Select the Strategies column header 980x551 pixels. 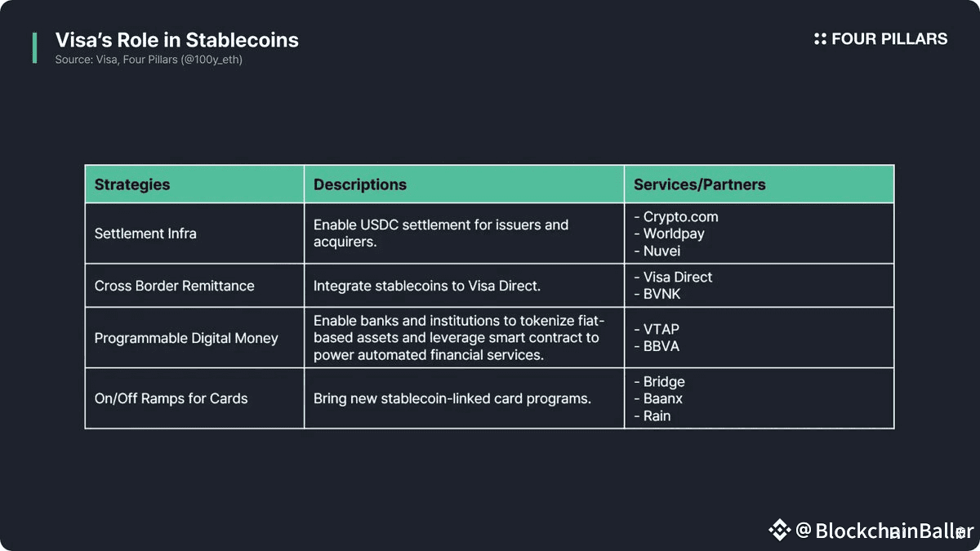coord(132,184)
